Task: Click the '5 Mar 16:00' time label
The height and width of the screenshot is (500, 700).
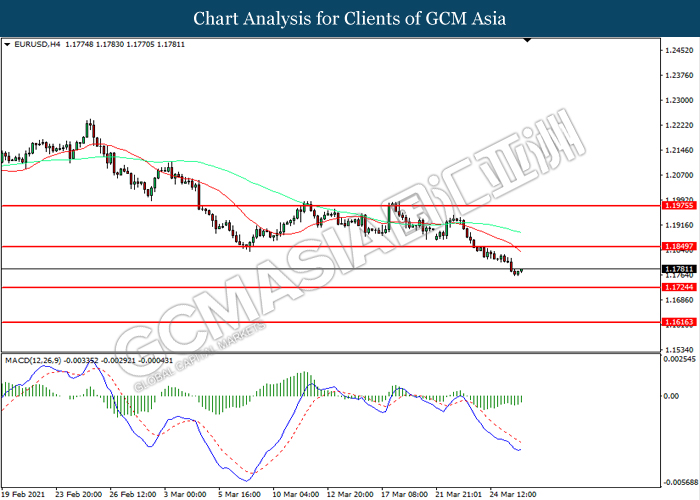Action: pos(240,494)
